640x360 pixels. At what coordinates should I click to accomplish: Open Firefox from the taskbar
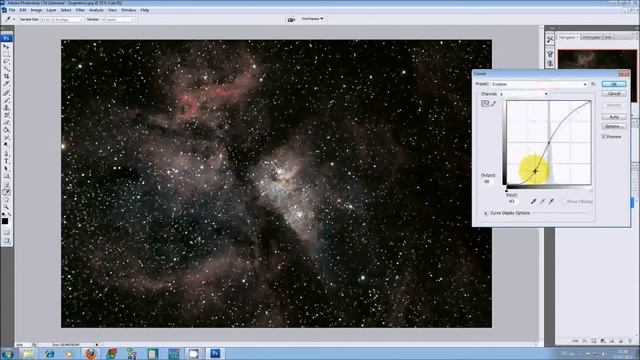91,353
